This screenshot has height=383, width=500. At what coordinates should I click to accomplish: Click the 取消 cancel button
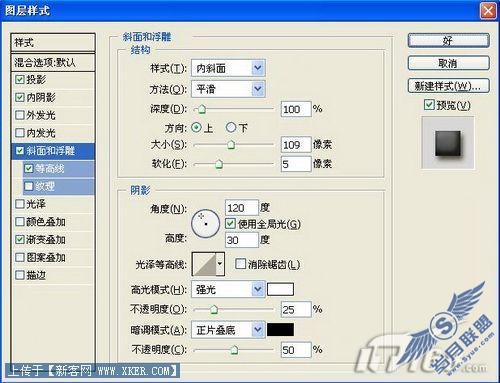(x=449, y=63)
